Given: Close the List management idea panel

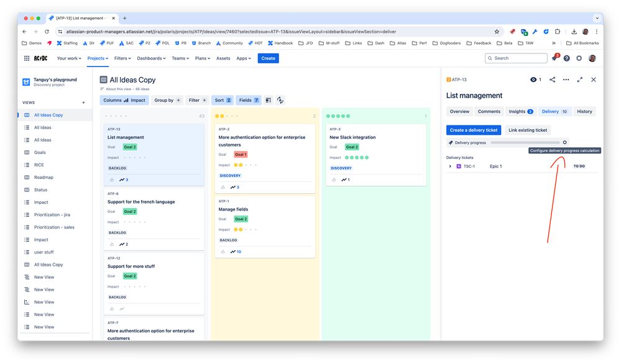Looking at the screenshot, I should click(x=593, y=80).
